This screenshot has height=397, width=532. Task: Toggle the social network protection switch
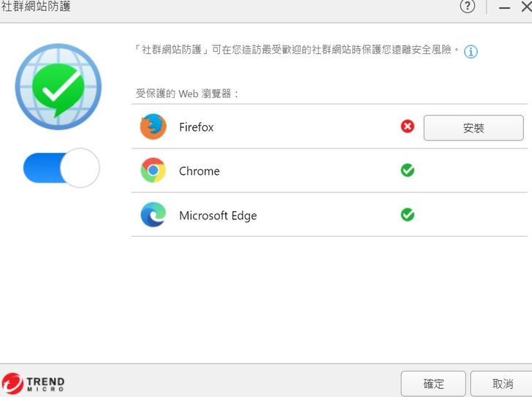click(x=61, y=168)
